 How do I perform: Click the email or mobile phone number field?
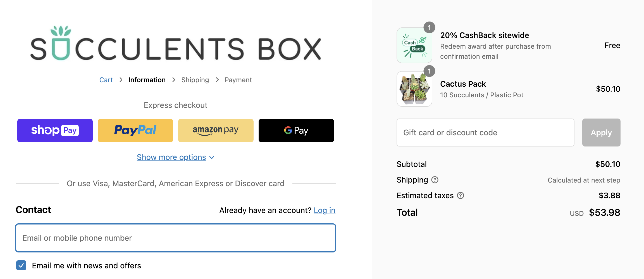(x=176, y=238)
